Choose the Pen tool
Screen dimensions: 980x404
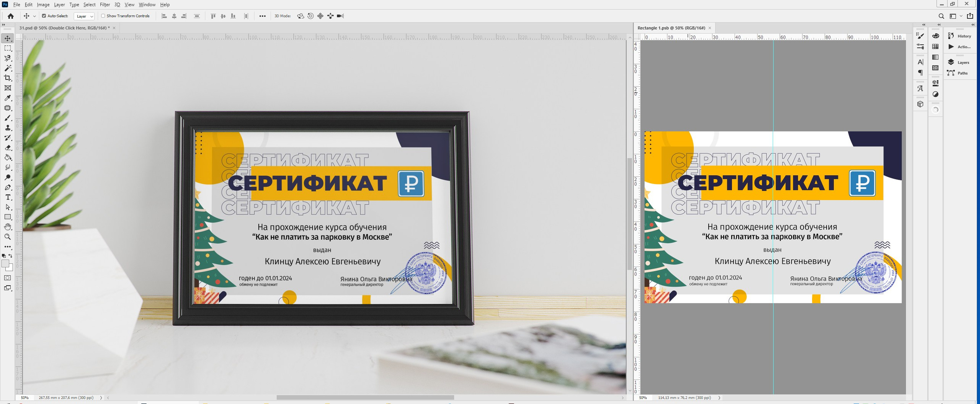[8, 187]
